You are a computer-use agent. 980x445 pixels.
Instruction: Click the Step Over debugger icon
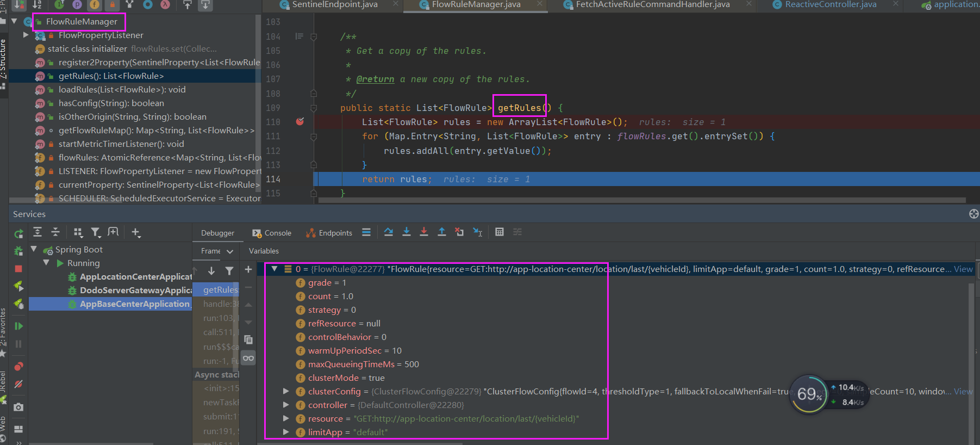(388, 232)
